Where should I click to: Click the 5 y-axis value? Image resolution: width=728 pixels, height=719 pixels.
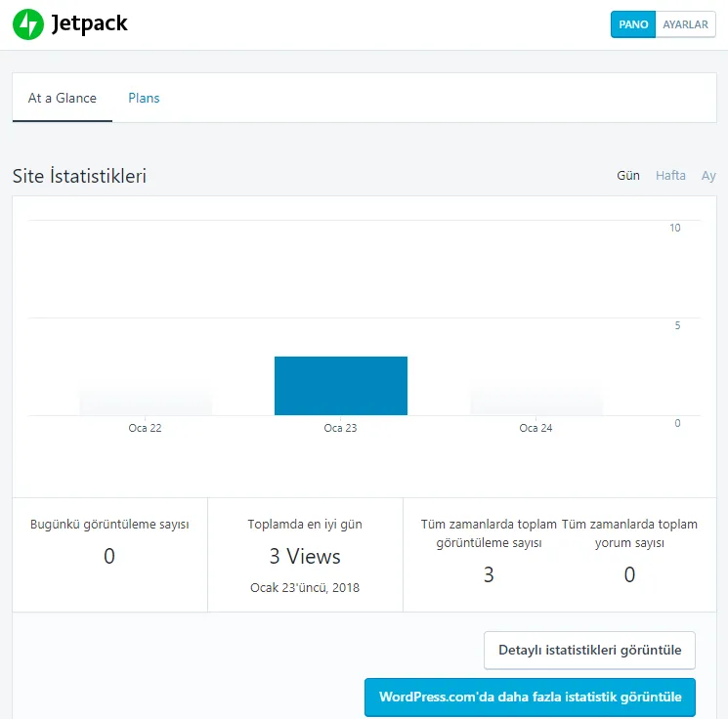coord(677,325)
